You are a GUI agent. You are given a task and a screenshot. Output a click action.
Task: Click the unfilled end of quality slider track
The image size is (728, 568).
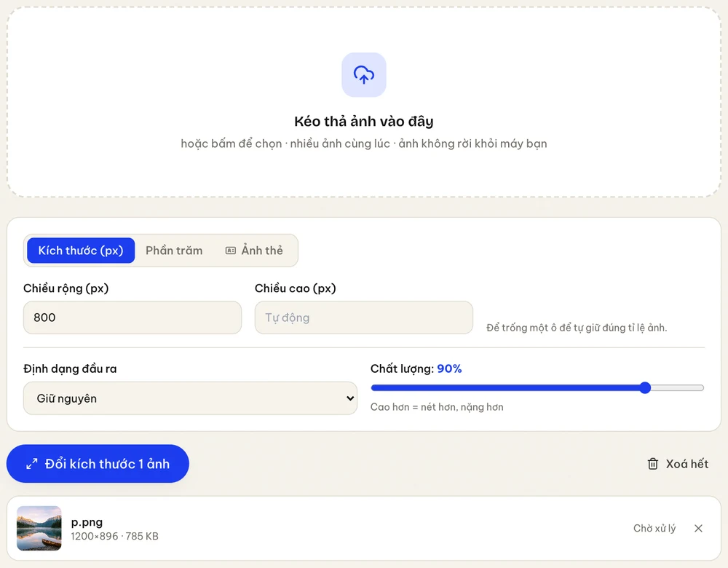click(677, 388)
